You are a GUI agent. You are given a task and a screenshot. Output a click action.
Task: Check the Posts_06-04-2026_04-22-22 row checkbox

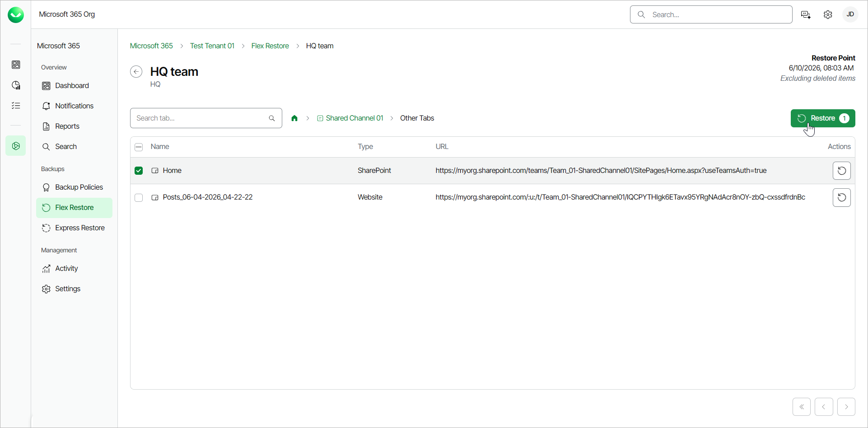139,198
